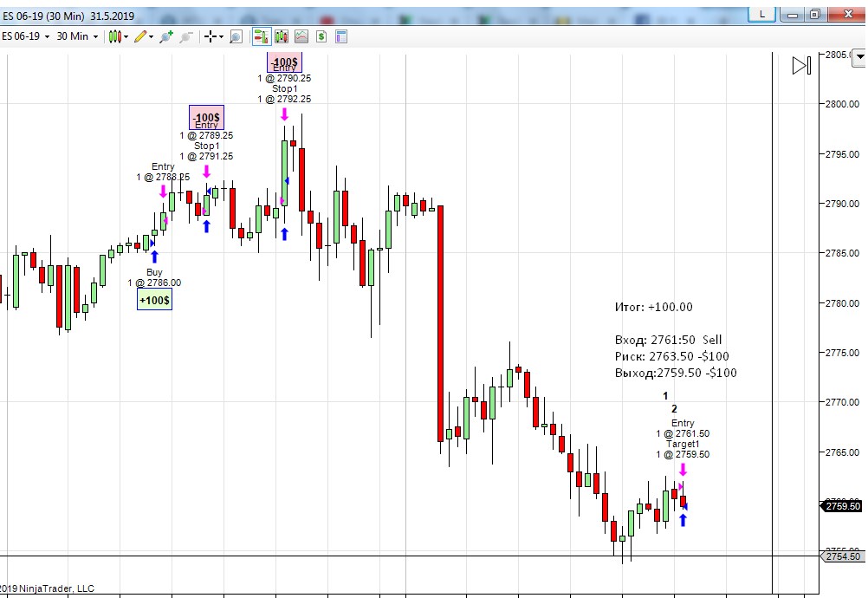Open the chart Properties icon
This screenshot has width=868, height=598.
341,37
